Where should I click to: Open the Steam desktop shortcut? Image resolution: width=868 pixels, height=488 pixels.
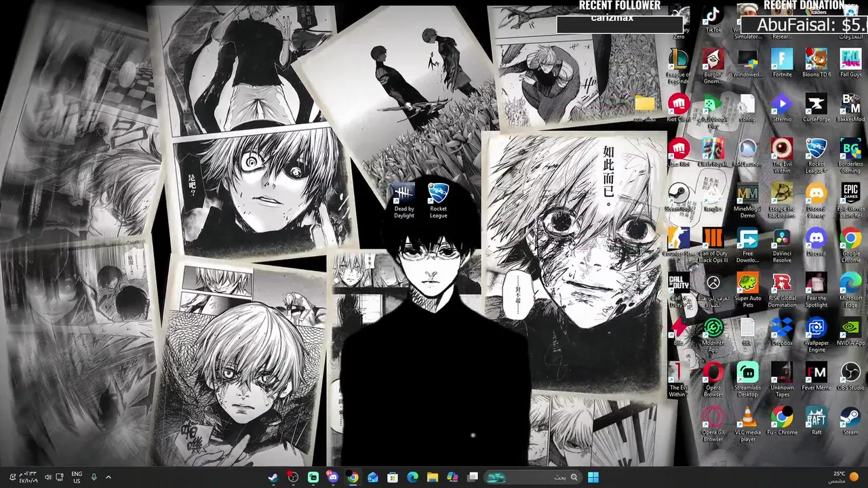pos(850,420)
